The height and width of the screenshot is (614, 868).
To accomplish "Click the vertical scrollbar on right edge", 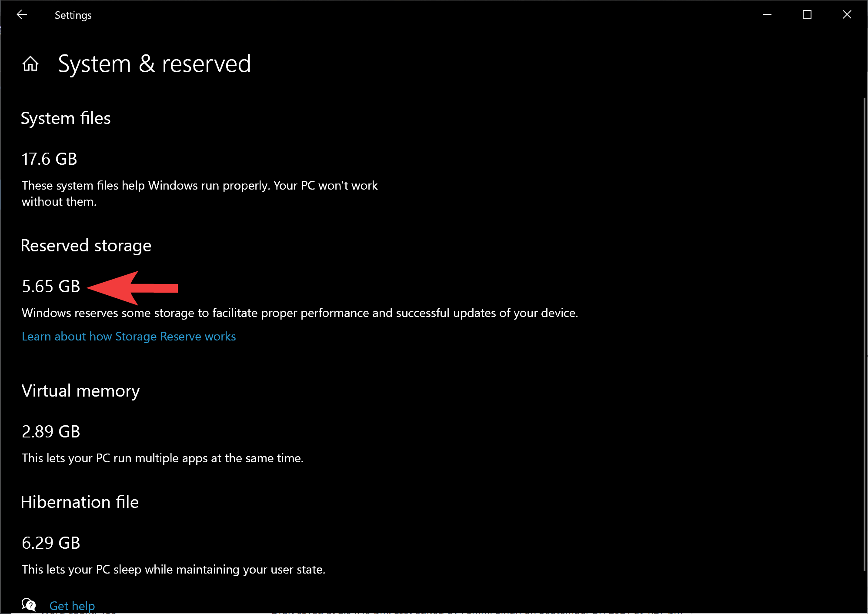I will pos(864,334).
